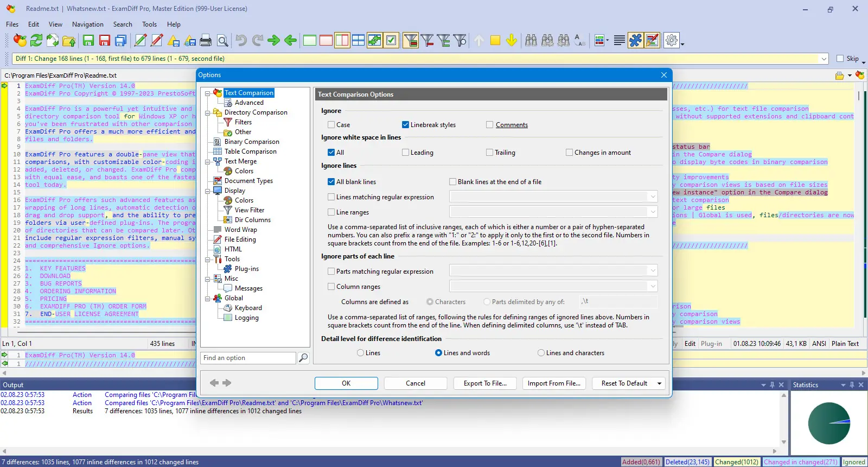Click the green Re-compare refresh arrows icon
Viewport: 868px width, 467px height.
pos(36,40)
